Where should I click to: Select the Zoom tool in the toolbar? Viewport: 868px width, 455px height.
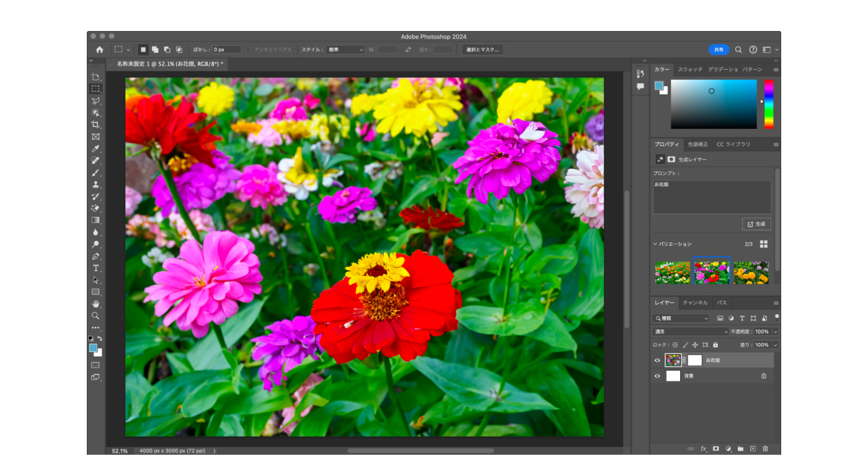pyautogui.click(x=95, y=316)
